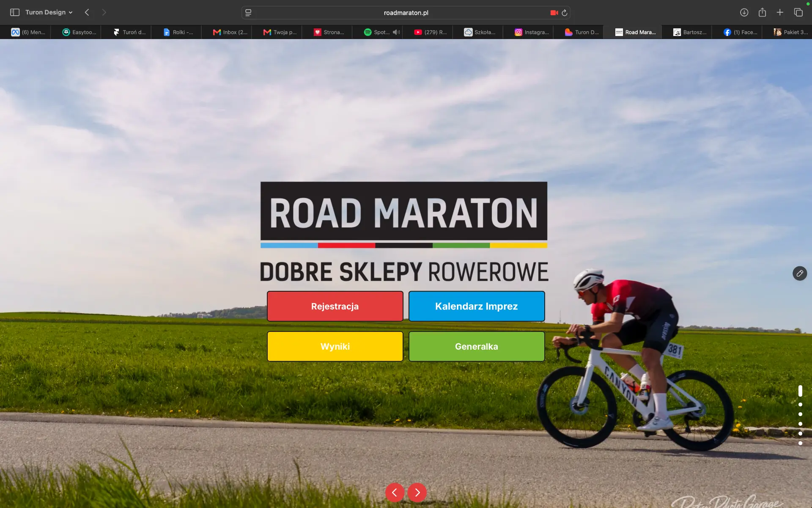Jump to the third section navigation dot
The height and width of the screenshot is (508, 812).
click(x=800, y=414)
